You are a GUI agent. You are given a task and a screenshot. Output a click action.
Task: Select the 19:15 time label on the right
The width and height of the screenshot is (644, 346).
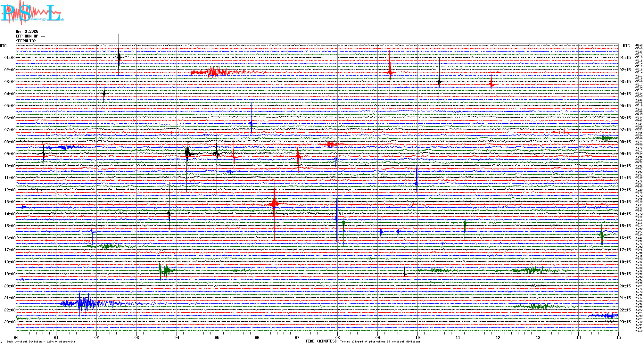[x=625, y=274]
